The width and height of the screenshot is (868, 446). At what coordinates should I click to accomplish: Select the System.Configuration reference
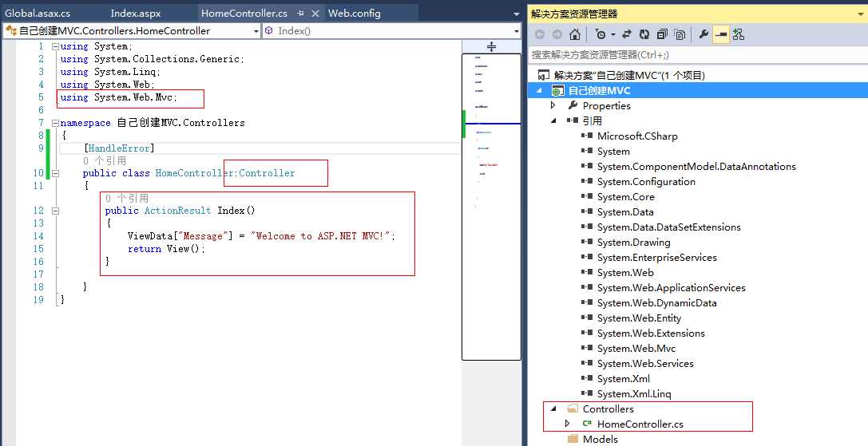click(x=646, y=181)
